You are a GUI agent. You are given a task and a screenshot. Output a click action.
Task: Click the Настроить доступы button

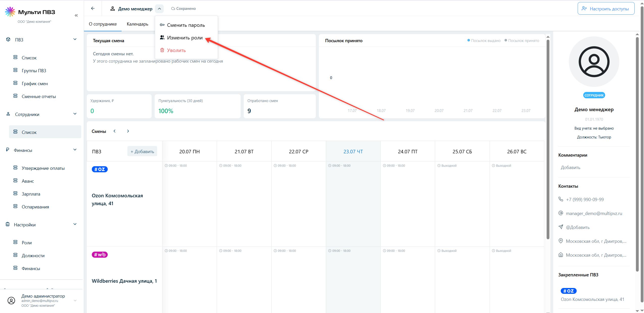[606, 9]
